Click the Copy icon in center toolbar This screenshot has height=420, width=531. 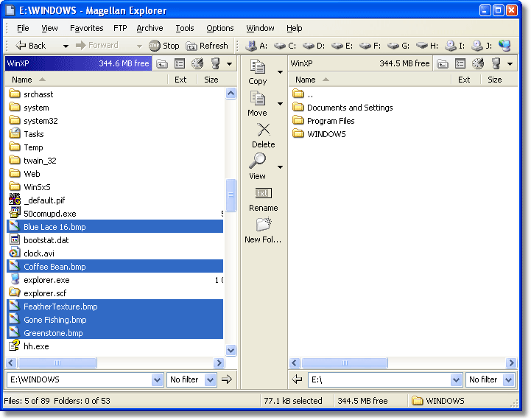258,68
